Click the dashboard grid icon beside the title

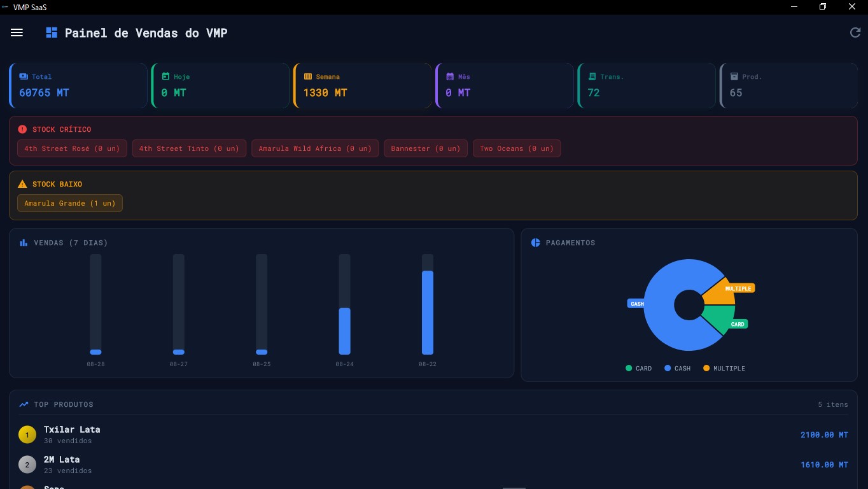click(x=52, y=32)
